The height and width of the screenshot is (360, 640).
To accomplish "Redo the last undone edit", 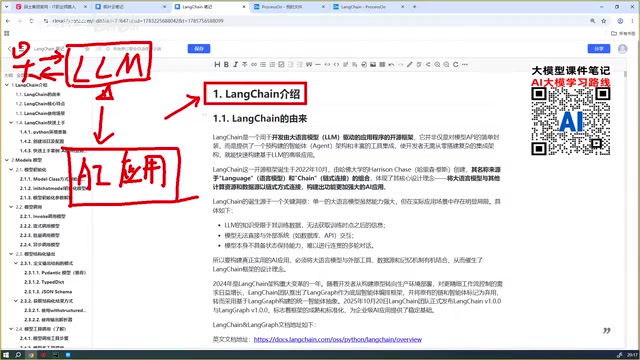I will tap(400, 64).
